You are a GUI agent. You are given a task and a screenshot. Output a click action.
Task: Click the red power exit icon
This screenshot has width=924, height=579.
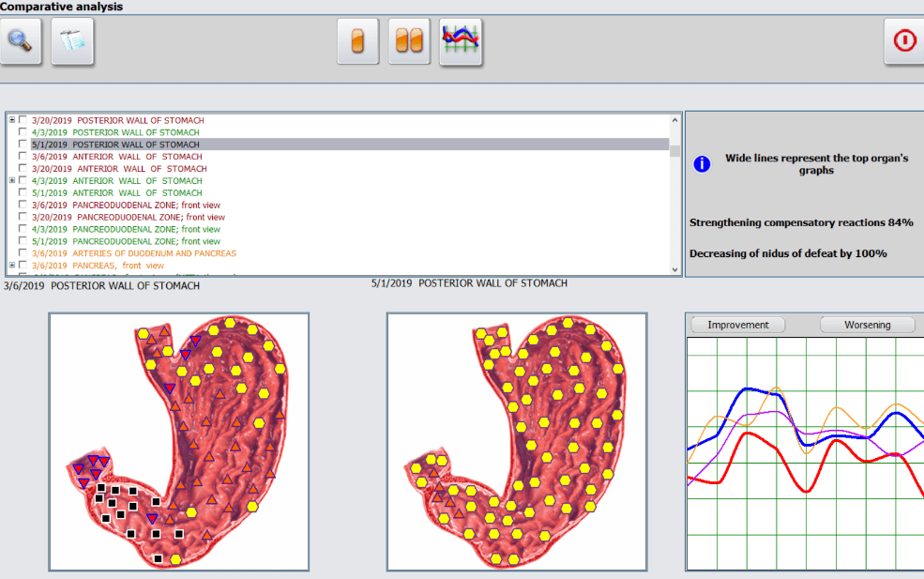point(904,41)
